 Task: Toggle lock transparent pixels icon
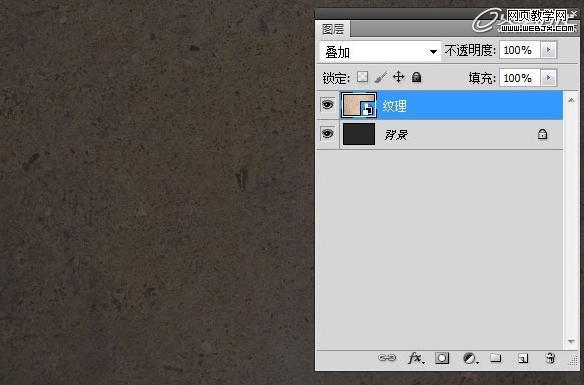pyautogui.click(x=362, y=77)
